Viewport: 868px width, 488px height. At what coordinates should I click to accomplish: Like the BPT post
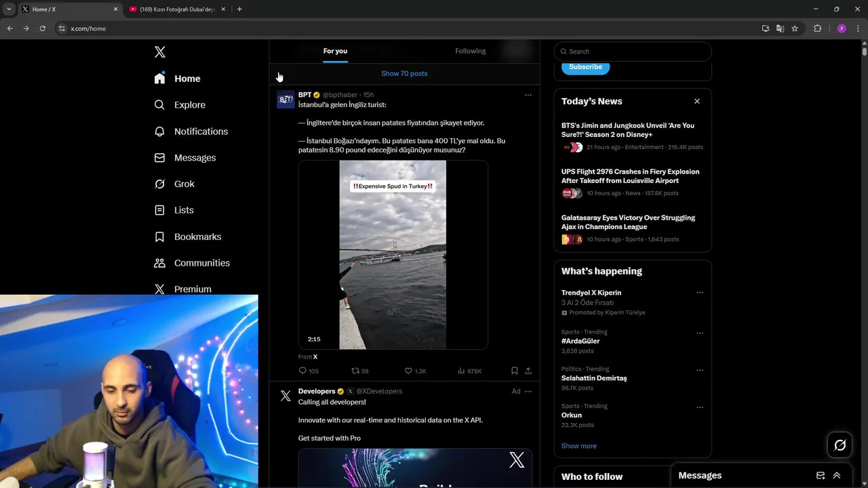pos(415,371)
